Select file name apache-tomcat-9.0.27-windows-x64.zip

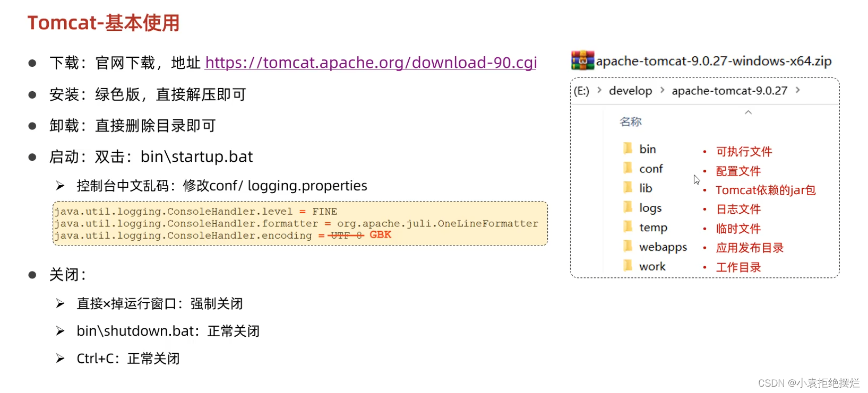point(714,61)
